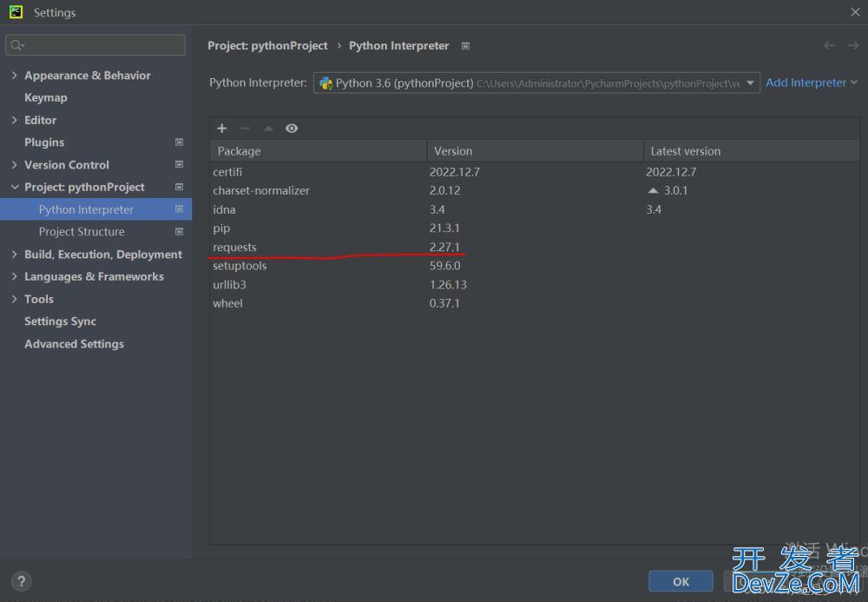Select the urllib3 package row

[535, 285]
